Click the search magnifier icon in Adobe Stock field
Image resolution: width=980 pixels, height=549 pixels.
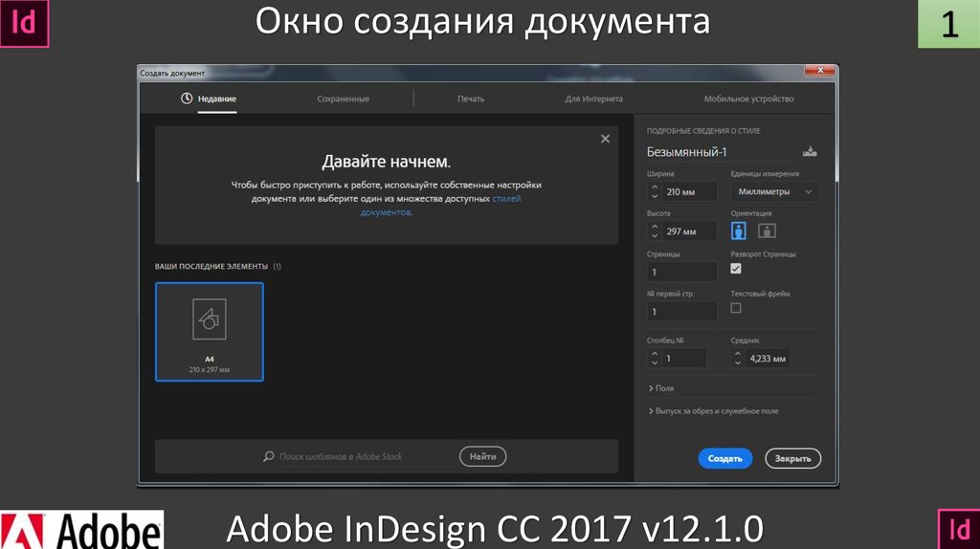point(269,457)
